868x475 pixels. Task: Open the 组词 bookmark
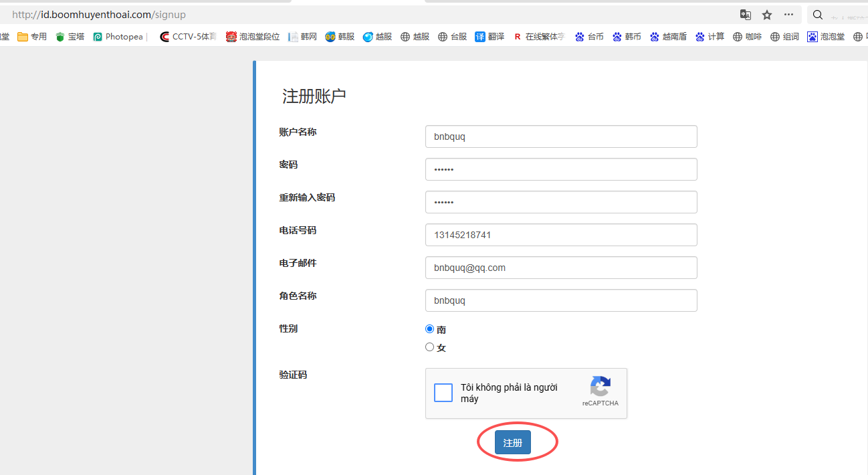pos(784,37)
